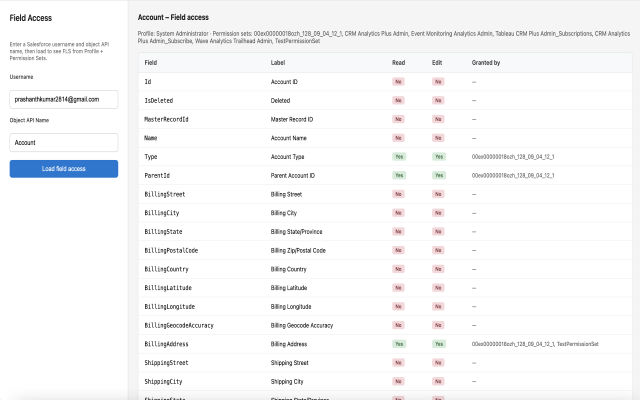
Task: Select the ShippingCity field cell
Action: click(163, 382)
